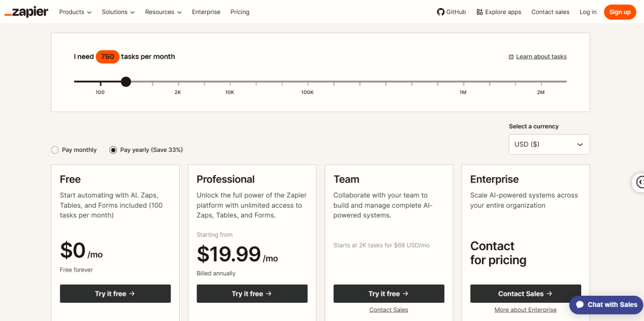Click Try it free on Team plan
The image size is (644, 321).
click(389, 294)
